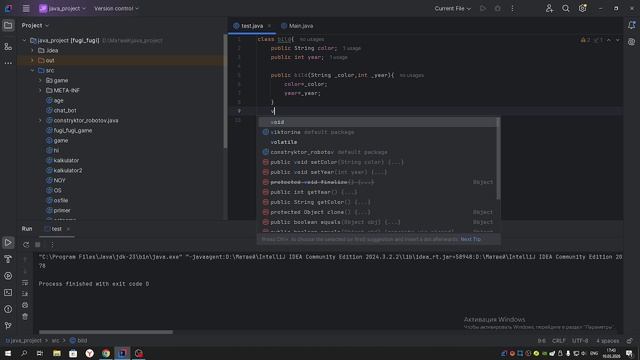Expand the out folder

(x=33, y=60)
